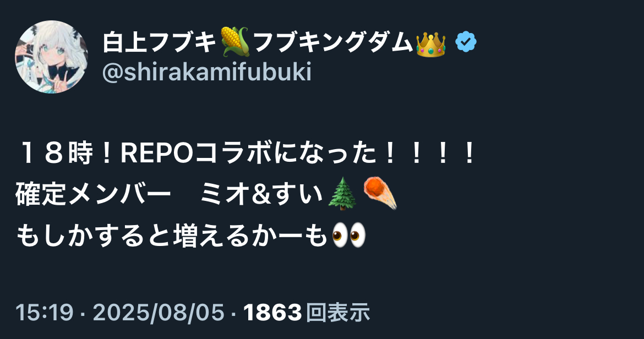Viewport: 644px width, 339px height.
Task: Click the blue verified badge
Action: click(x=466, y=42)
